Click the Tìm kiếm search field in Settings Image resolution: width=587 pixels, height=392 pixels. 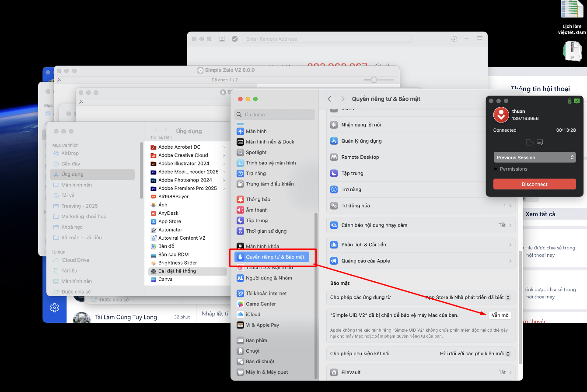coord(275,115)
